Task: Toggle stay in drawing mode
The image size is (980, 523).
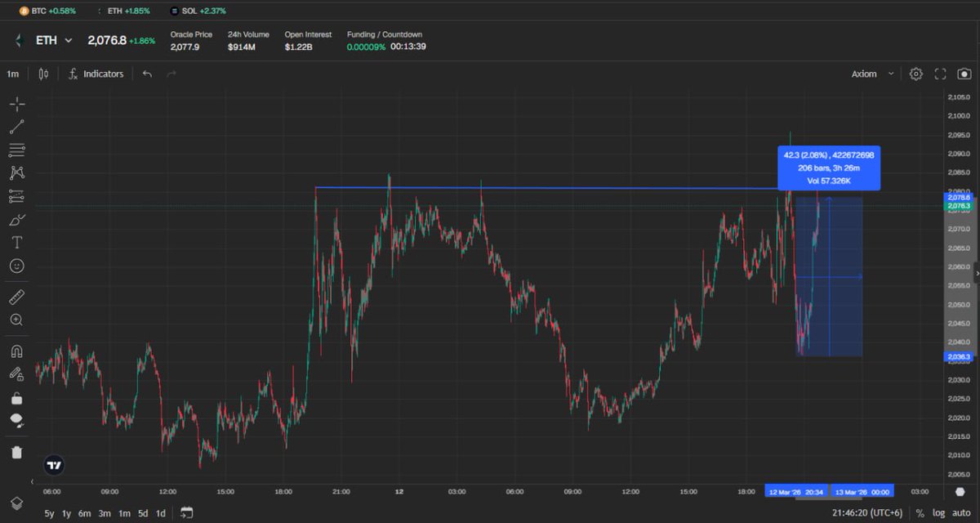Action: click(17, 374)
